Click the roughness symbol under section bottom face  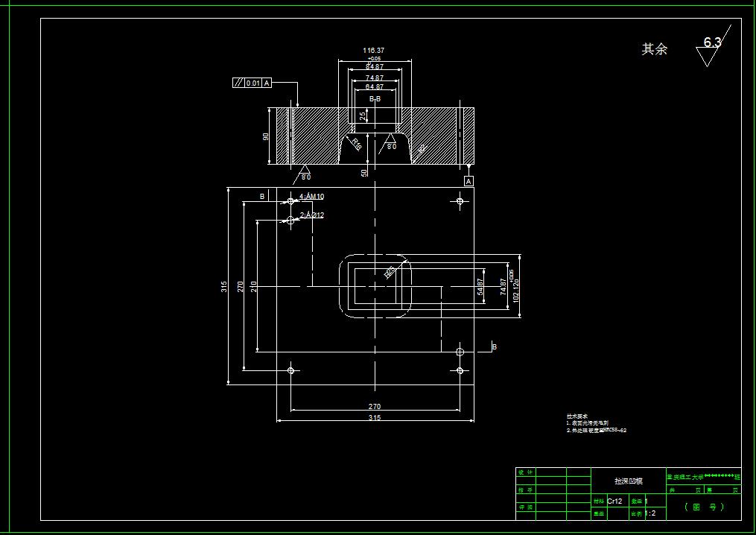(x=304, y=174)
